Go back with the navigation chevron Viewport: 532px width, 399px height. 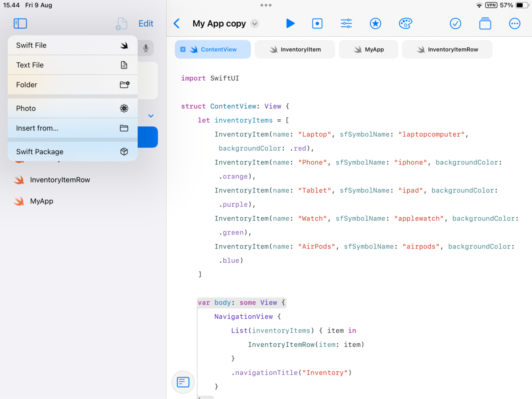click(176, 24)
